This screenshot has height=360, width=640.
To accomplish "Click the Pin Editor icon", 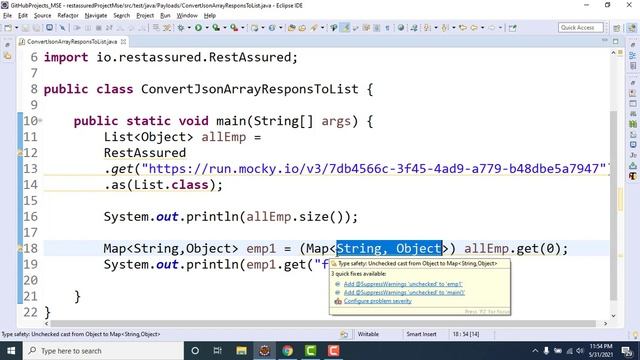I will coord(512,28).
